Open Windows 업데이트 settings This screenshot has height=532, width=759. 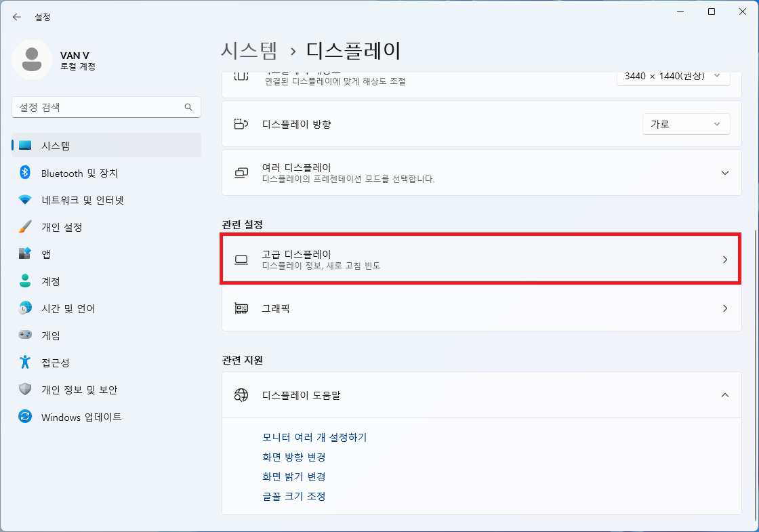point(81,417)
